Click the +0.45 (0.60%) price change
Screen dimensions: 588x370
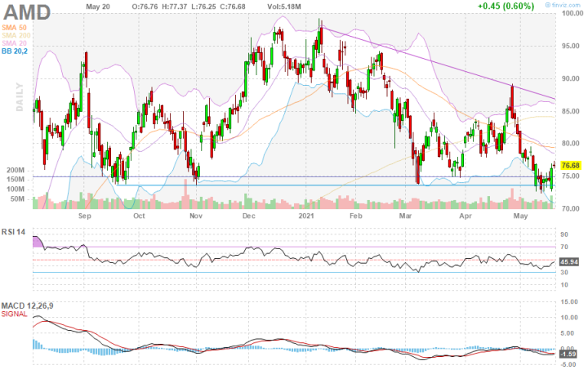click(x=506, y=6)
